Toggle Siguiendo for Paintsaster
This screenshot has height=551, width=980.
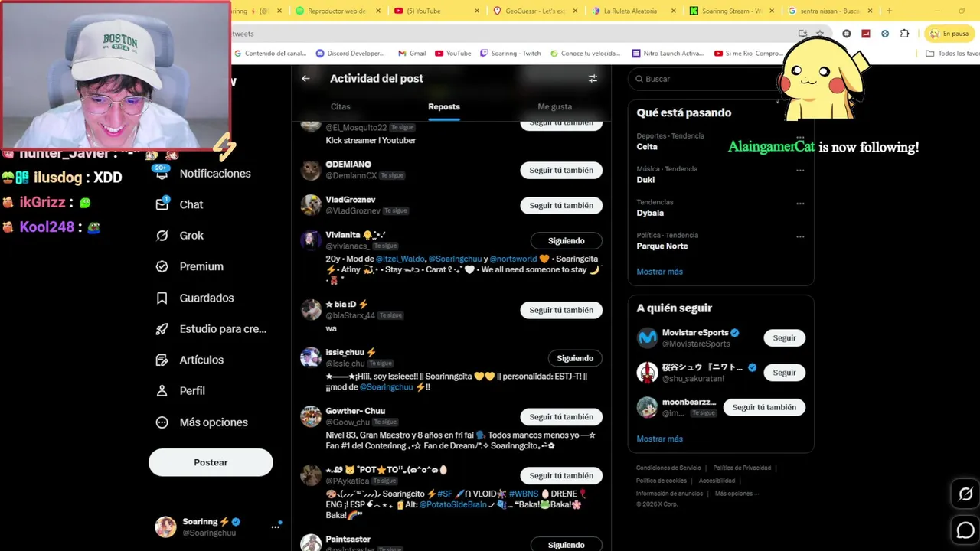(566, 545)
